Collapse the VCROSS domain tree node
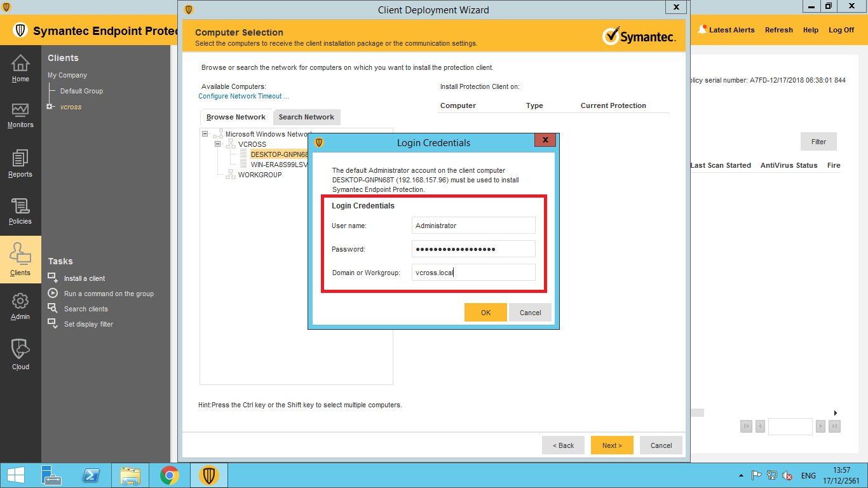 pos(217,144)
